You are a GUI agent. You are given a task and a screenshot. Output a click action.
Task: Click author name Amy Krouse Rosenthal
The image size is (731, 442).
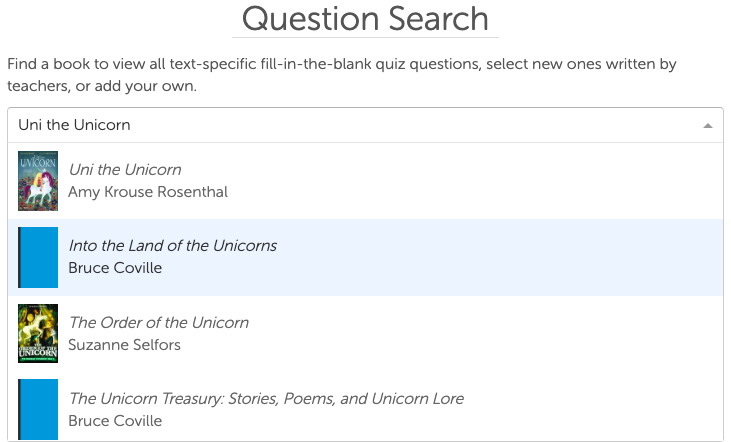(x=148, y=192)
